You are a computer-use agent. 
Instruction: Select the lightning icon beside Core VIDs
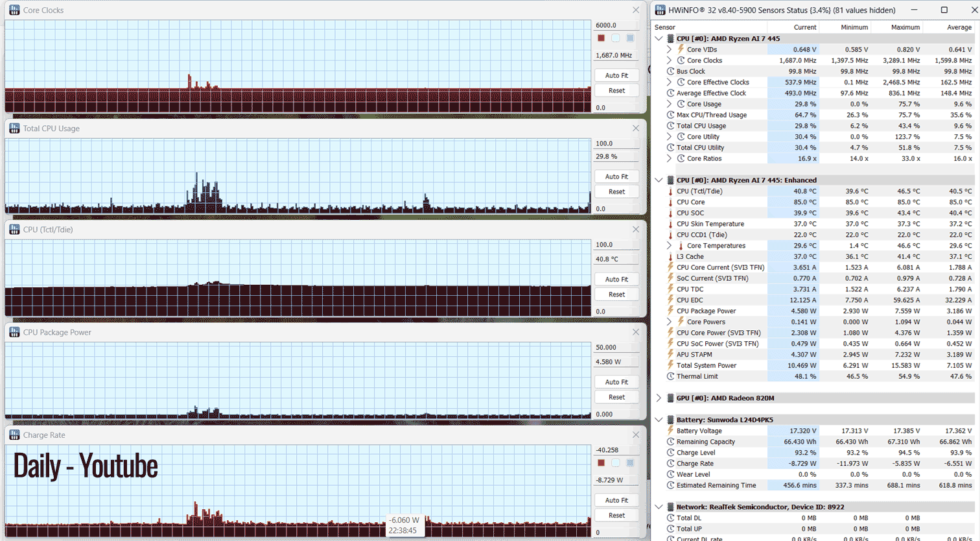[x=681, y=49]
